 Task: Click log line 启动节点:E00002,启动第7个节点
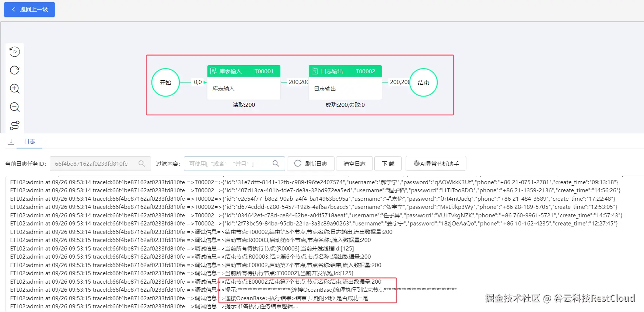click(196, 265)
